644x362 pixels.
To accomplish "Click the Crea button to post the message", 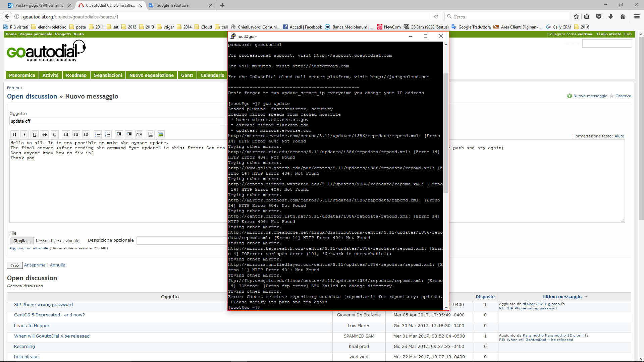I will point(15,265).
